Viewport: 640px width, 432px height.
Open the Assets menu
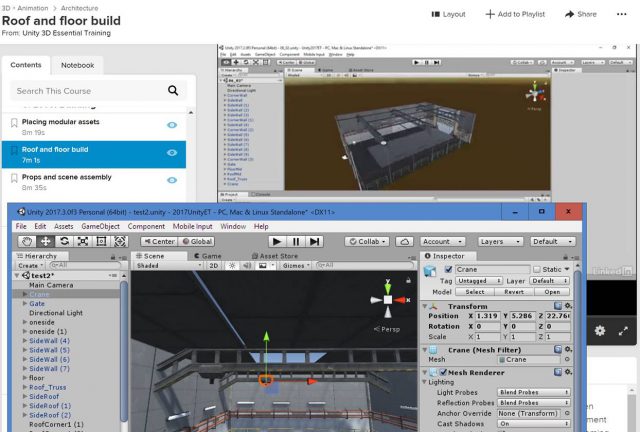tap(64, 226)
